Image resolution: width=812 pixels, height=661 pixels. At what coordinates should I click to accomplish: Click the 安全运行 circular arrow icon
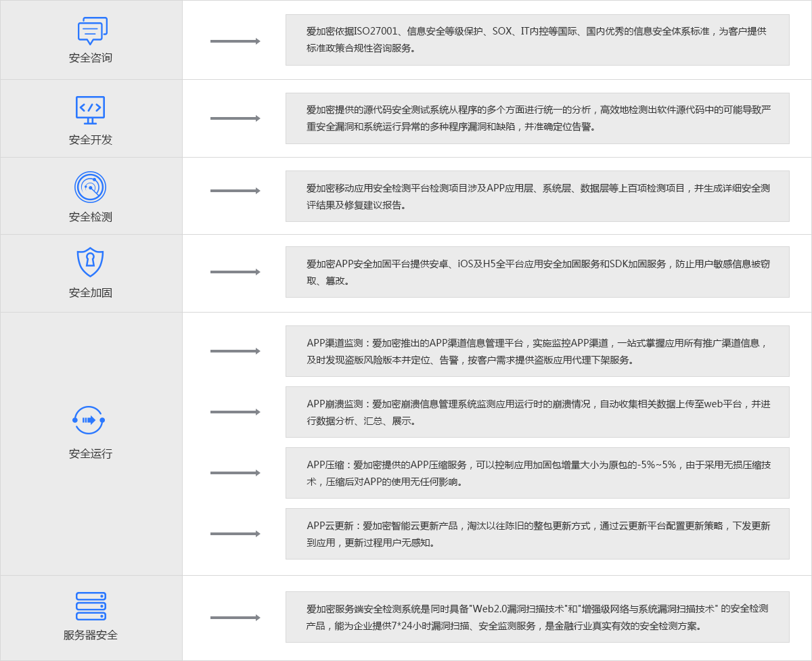click(x=89, y=420)
